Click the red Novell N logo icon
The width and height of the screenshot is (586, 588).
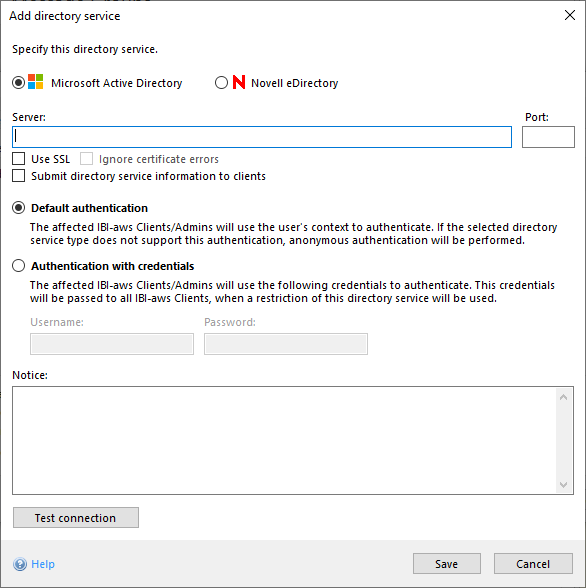click(239, 82)
